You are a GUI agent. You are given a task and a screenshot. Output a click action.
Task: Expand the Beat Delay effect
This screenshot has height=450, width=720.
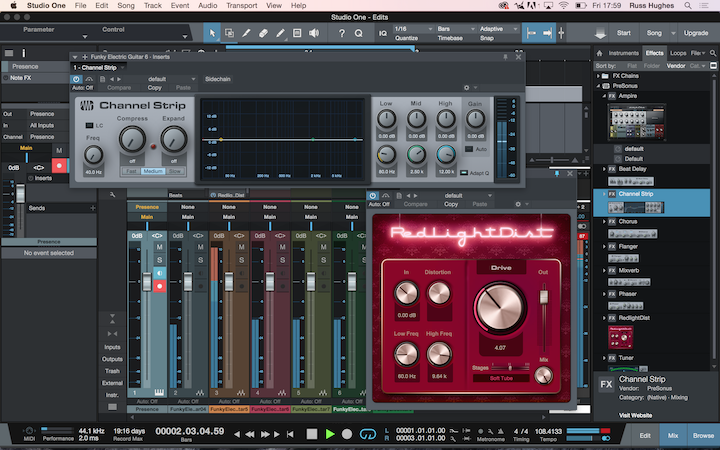tap(604, 169)
